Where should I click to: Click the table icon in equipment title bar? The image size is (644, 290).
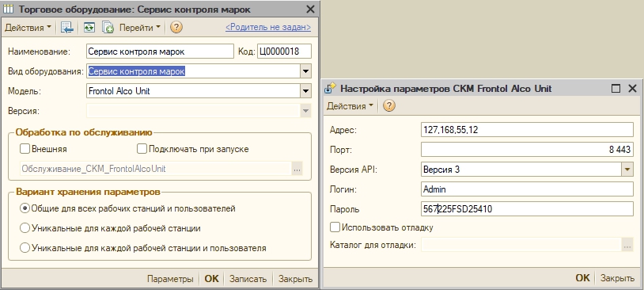pyautogui.click(x=8, y=9)
